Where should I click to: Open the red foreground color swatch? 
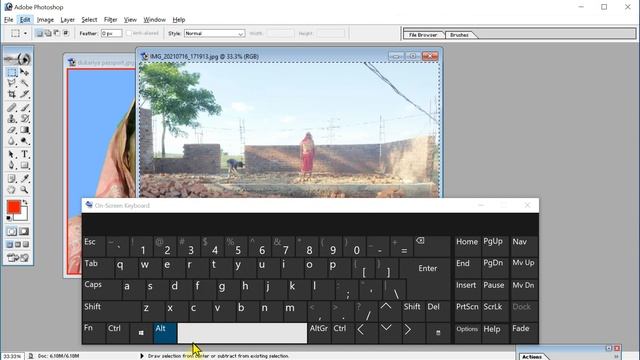point(13,207)
